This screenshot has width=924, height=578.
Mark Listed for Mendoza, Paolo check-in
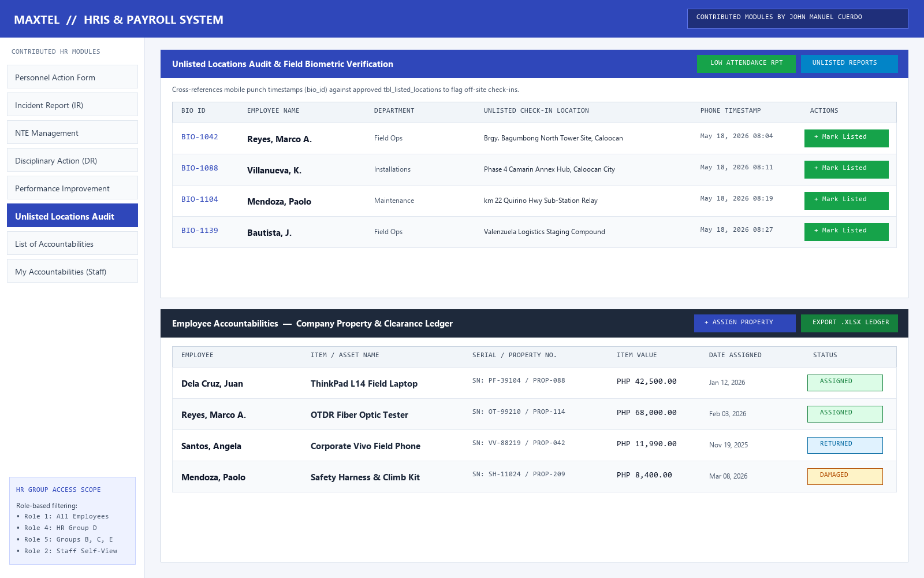point(847,201)
